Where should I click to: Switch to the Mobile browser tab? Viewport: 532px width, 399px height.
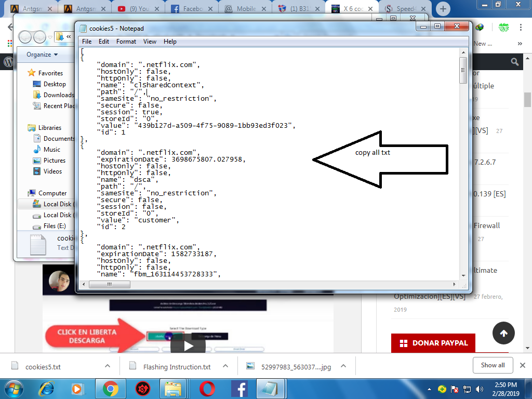tap(246, 9)
